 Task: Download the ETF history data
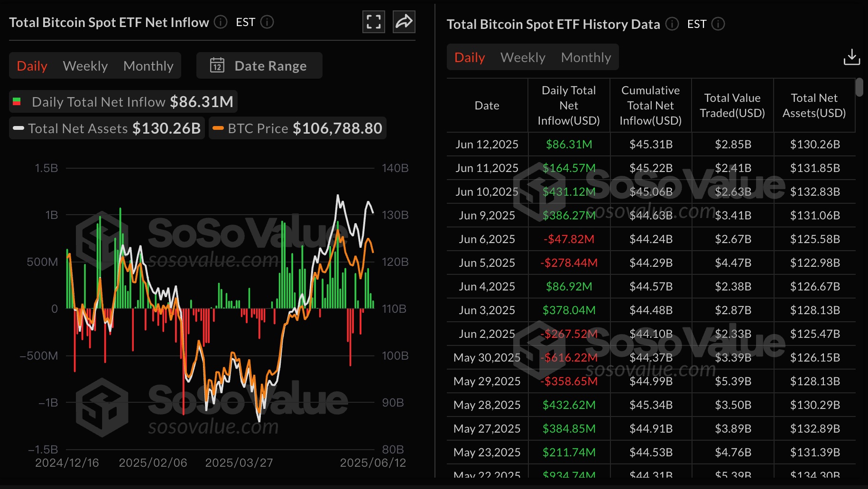852,57
